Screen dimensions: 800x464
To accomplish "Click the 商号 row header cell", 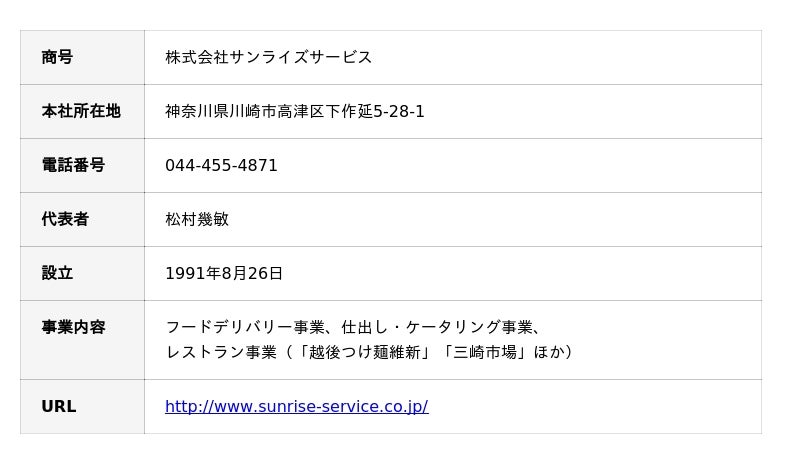I will [82, 57].
